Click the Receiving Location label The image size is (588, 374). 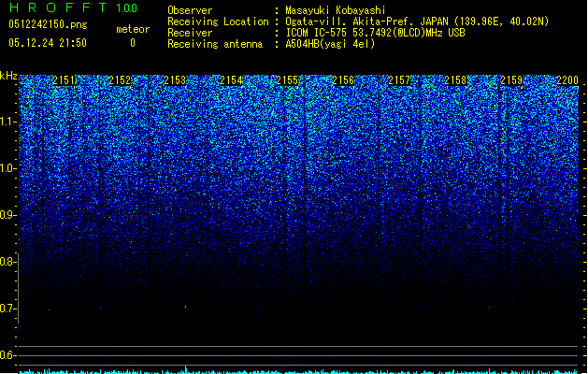pos(218,22)
